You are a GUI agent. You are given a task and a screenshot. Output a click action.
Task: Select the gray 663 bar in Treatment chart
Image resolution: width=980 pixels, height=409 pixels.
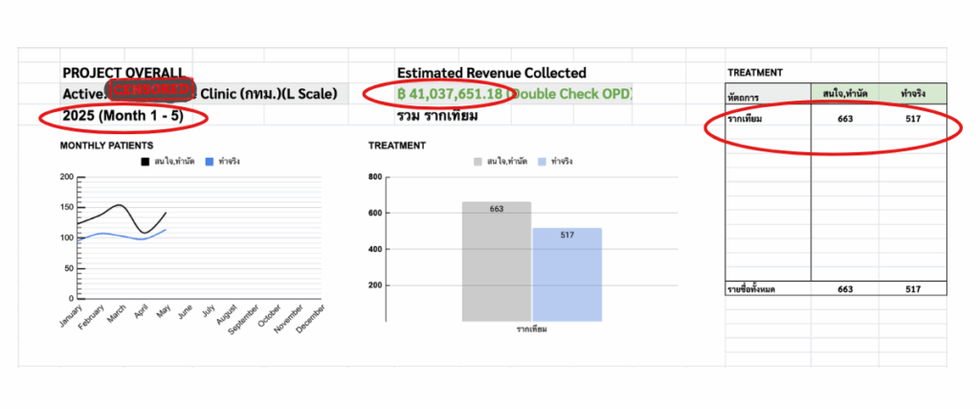(x=496, y=261)
